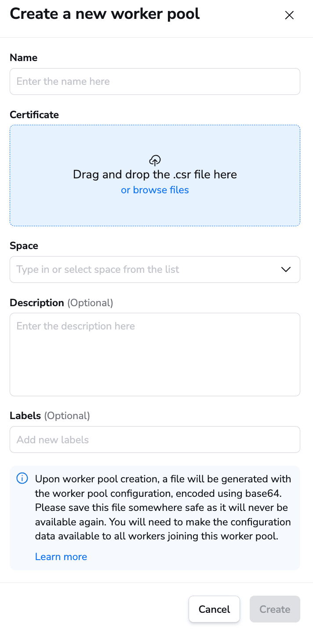This screenshot has width=313, height=644.
Task: Click the 'Drag and drop the .csr file here' text
Action: (155, 174)
